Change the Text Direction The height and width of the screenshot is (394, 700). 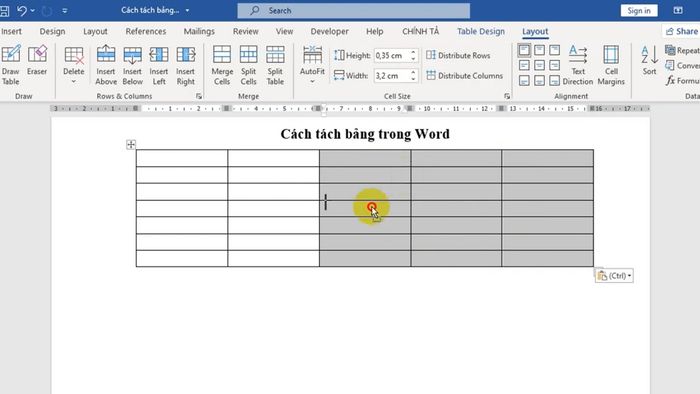tap(578, 65)
